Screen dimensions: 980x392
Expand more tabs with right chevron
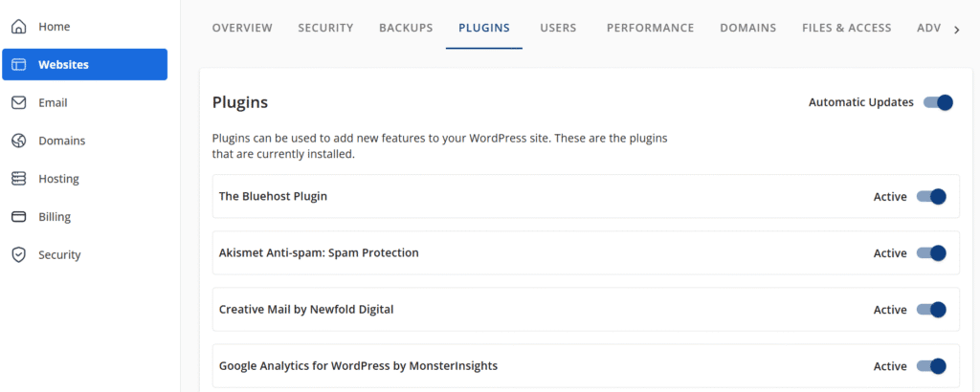pos(956,30)
